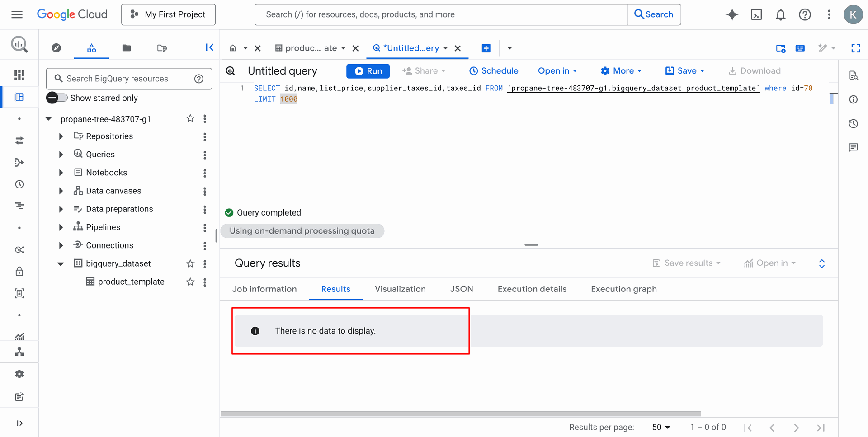The image size is (868, 437).
Task: Open the tab overflow dropdown arrow
Action: point(509,48)
